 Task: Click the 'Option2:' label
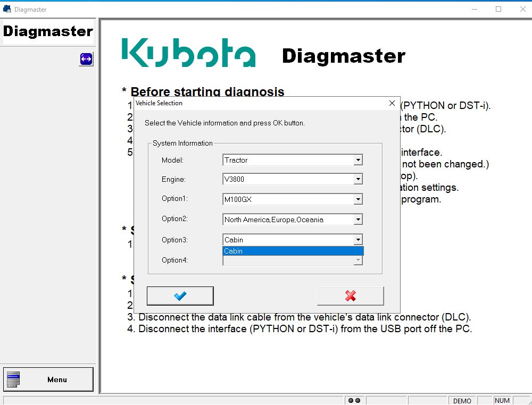(x=174, y=218)
